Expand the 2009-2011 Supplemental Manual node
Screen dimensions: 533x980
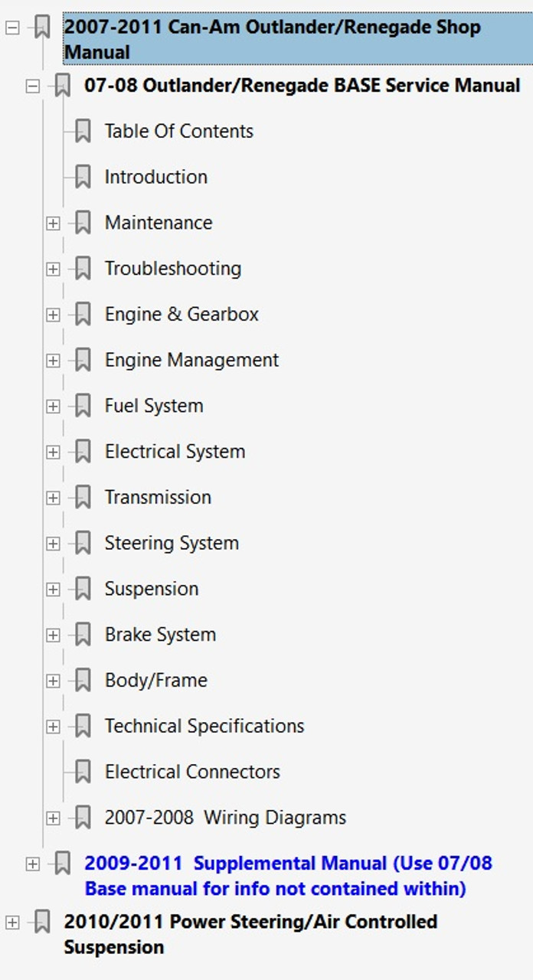coord(32,864)
